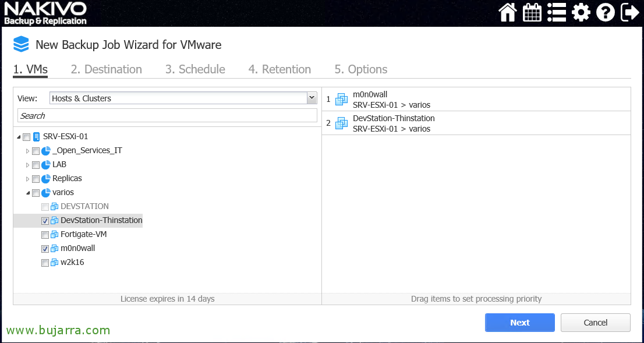Go to the 3. Schedule step
This screenshot has height=343, width=644.
pyautogui.click(x=195, y=69)
